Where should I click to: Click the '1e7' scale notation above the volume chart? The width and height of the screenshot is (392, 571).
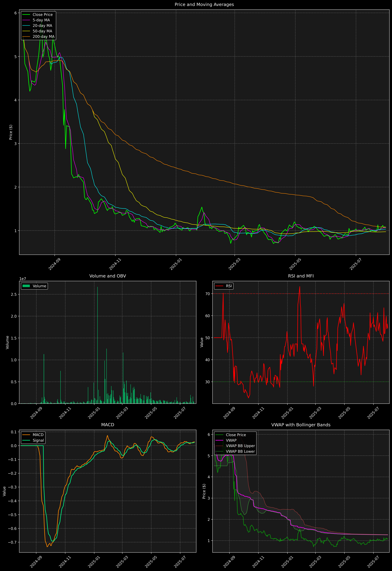(x=23, y=279)
